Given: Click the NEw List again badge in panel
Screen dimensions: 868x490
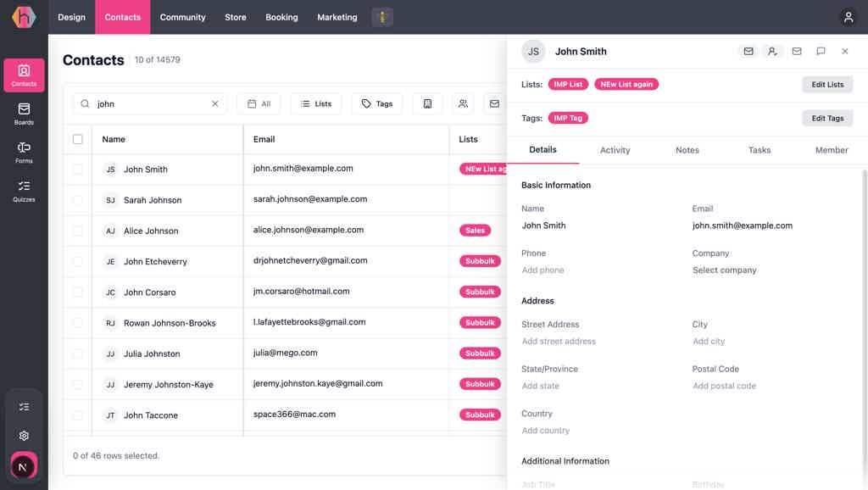Looking at the screenshot, I should [626, 84].
